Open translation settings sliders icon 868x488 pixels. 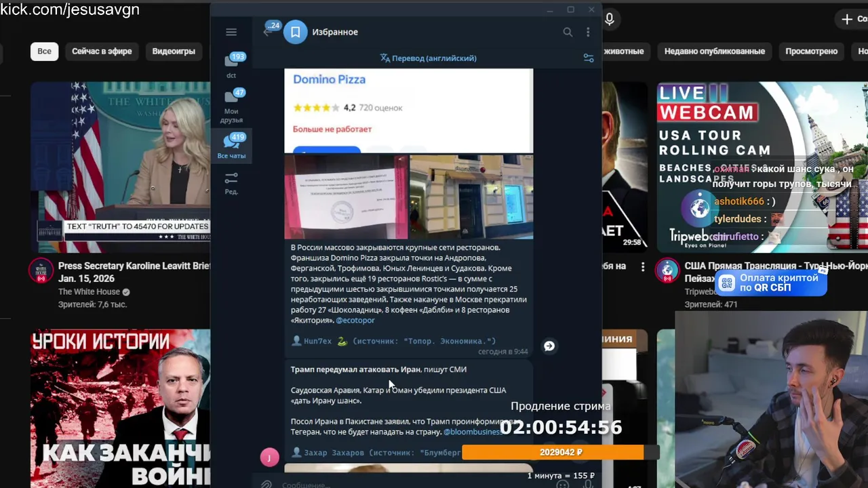(589, 58)
